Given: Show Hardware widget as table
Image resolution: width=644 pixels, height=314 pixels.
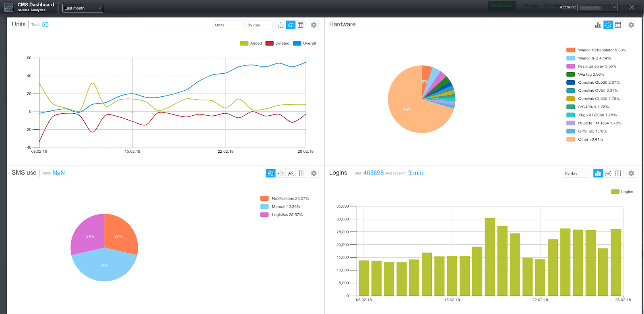Looking at the screenshot, I should pos(618,25).
